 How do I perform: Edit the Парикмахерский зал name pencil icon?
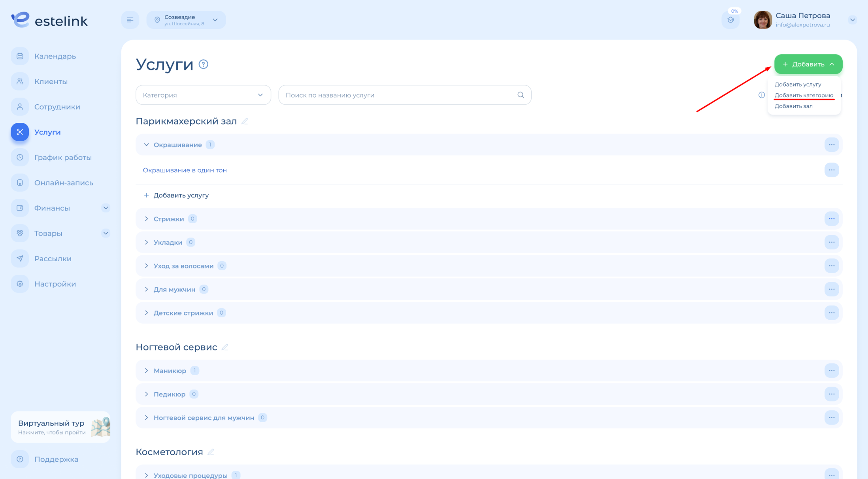(x=245, y=121)
